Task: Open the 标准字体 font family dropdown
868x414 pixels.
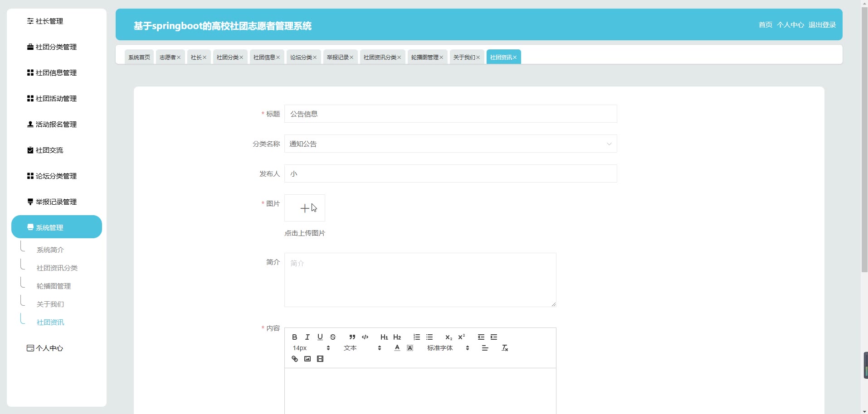Action: click(448, 348)
